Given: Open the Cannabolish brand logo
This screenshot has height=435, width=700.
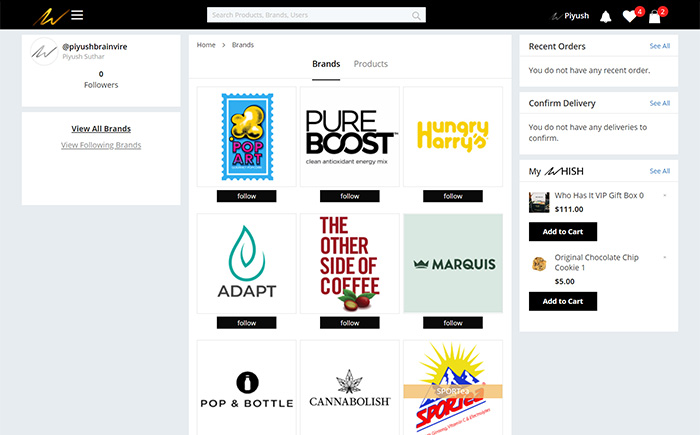Looking at the screenshot, I should (x=350, y=388).
